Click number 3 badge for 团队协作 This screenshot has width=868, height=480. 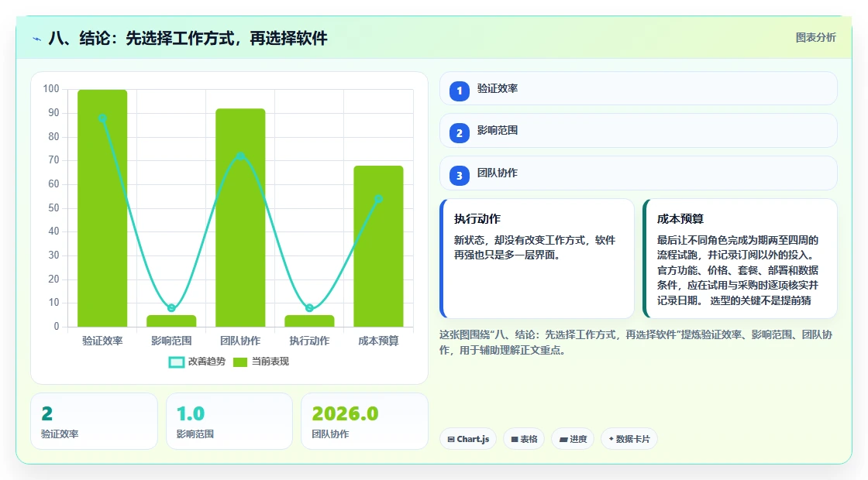tap(459, 175)
